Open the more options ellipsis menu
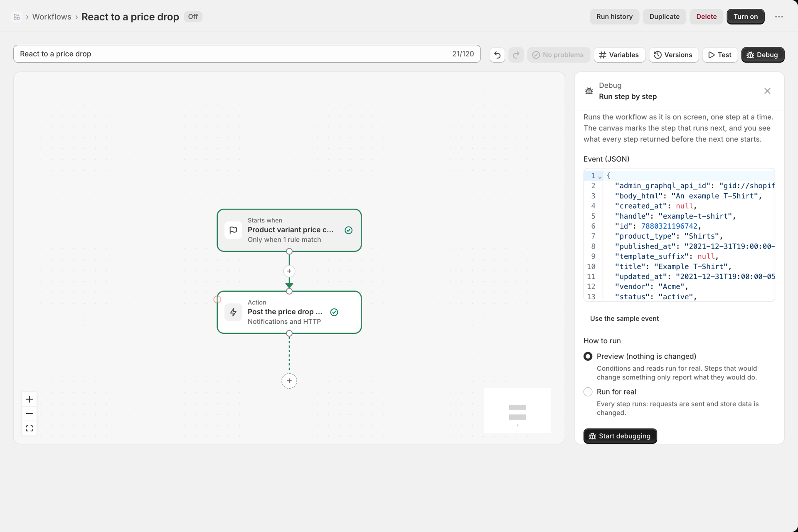The width and height of the screenshot is (798, 532). (779, 17)
